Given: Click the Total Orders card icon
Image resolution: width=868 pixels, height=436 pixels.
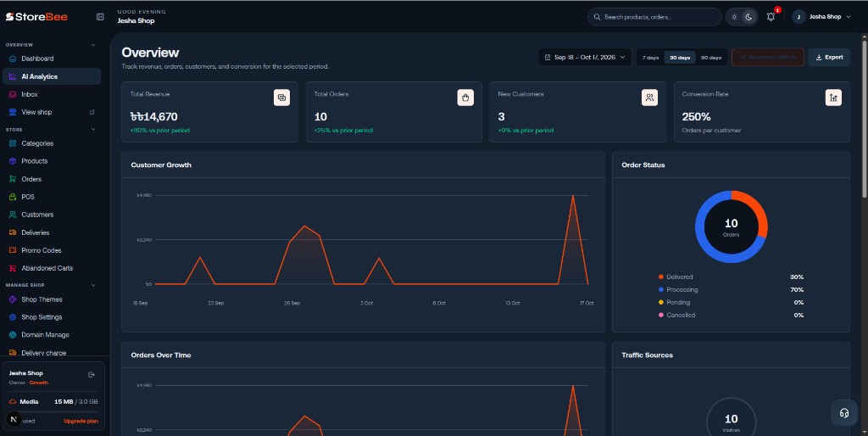Looking at the screenshot, I should [x=465, y=98].
